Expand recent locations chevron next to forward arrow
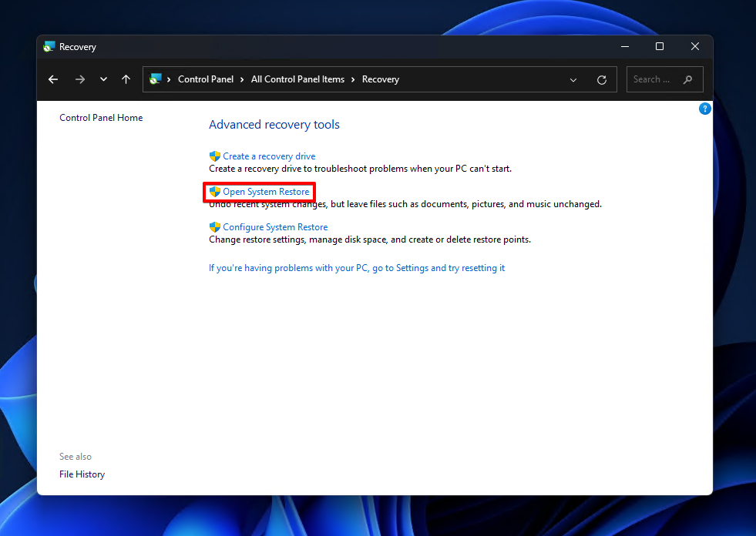 [x=102, y=79]
